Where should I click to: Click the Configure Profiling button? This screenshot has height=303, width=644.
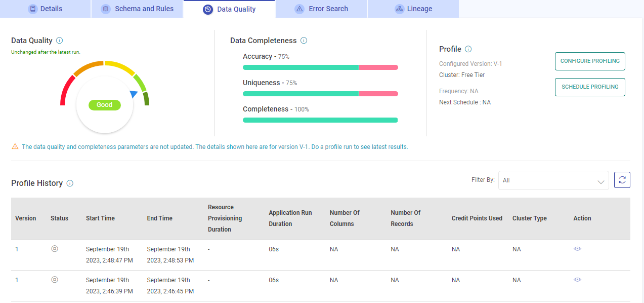click(x=590, y=61)
